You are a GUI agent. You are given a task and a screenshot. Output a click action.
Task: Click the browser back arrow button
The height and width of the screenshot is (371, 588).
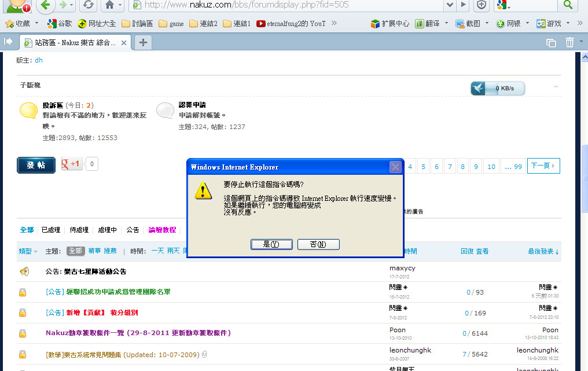coord(46,5)
